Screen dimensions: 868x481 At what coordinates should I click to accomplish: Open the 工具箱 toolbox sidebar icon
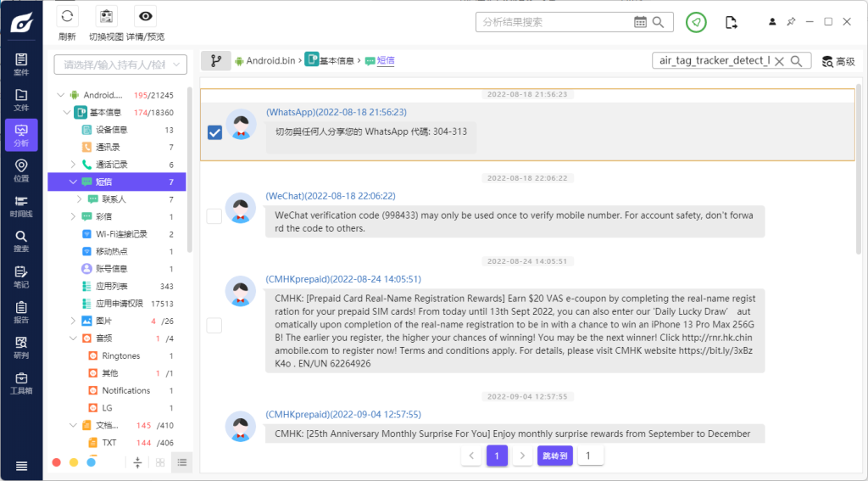(x=21, y=383)
